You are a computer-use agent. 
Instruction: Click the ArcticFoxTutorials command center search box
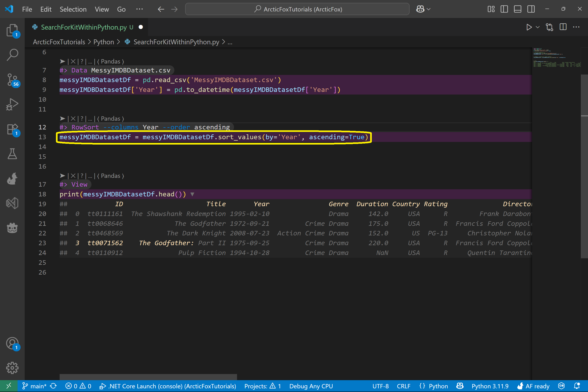297,9
